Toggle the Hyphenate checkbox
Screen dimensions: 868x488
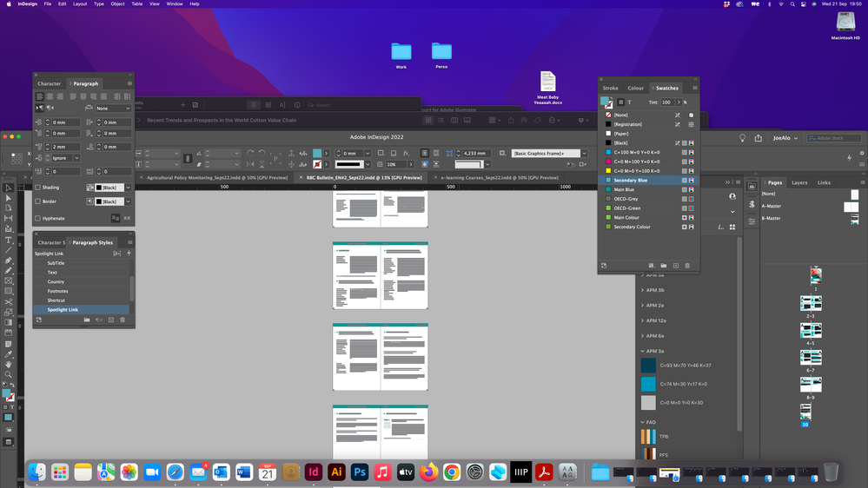(x=37, y=219)
